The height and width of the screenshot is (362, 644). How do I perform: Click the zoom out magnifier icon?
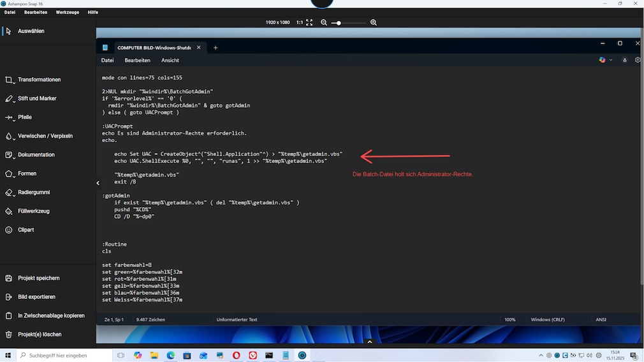click(324, 22)
